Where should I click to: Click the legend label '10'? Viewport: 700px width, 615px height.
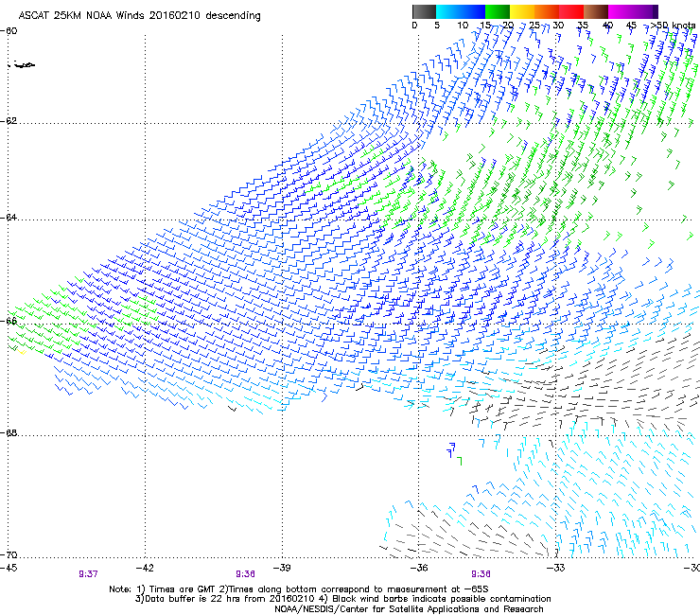coord(463,26)
